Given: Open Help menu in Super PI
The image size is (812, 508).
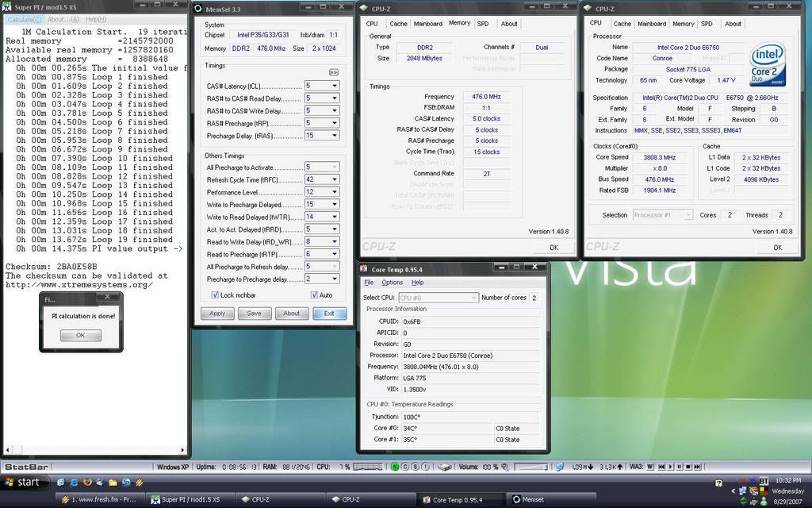Looking at the screenshot, I should click(x=96, y=19).
